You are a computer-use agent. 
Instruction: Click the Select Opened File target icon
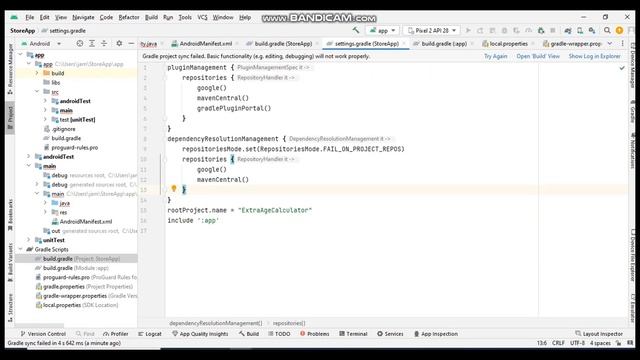click(x=80, y=43)
